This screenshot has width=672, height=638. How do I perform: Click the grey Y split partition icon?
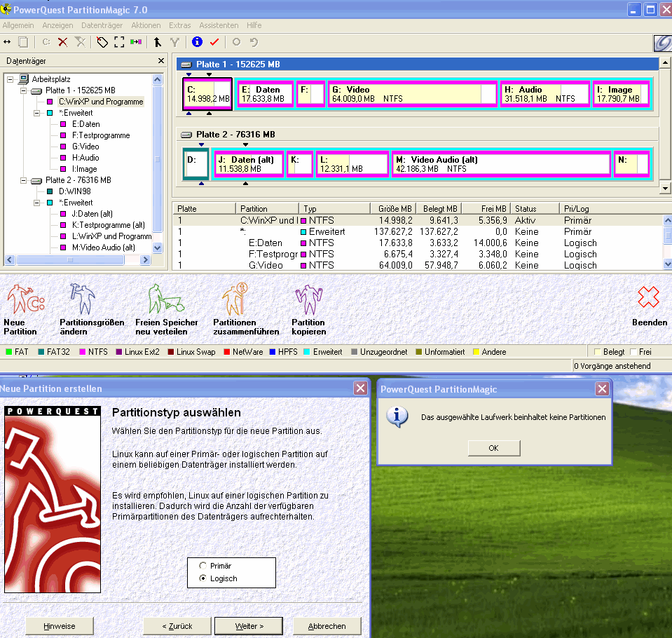click(174, 42)
